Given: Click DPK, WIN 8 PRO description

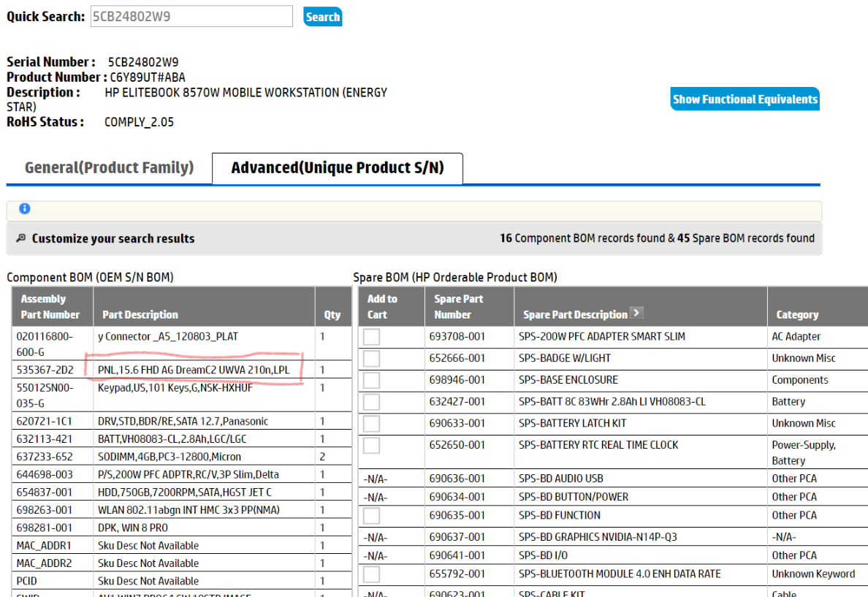Looking at the screenshot, I should [133, 528].
